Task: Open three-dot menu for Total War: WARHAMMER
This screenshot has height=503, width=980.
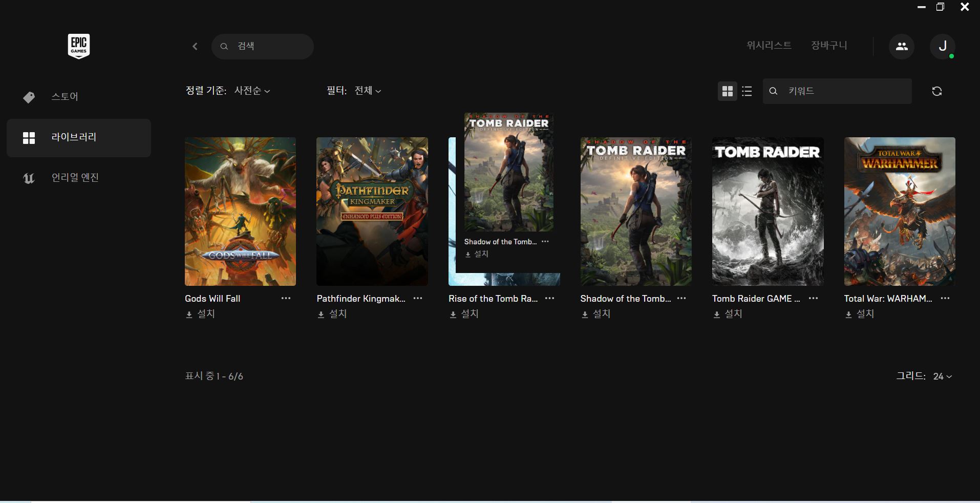Action: pyautogui.click(x=945, y=298)
